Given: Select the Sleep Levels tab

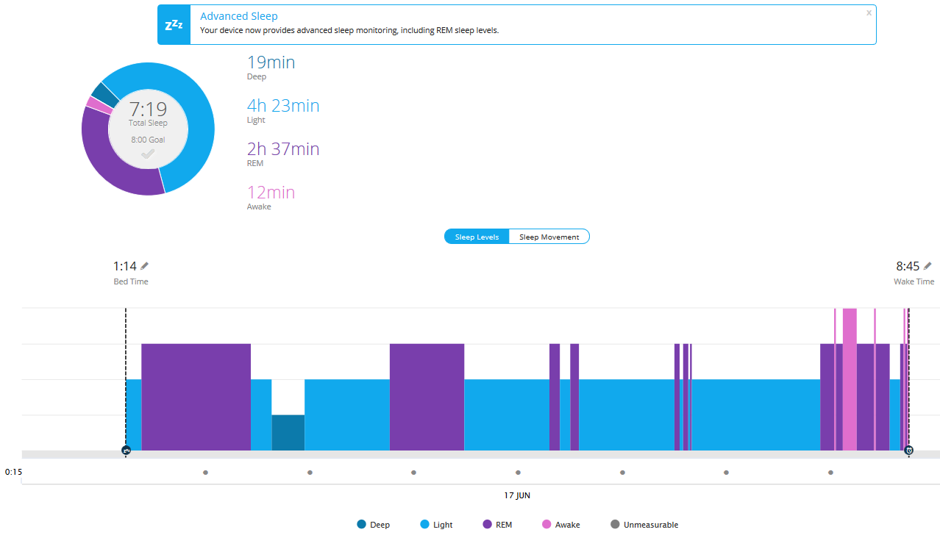Looking at the screenshot, I should (477, 237).
